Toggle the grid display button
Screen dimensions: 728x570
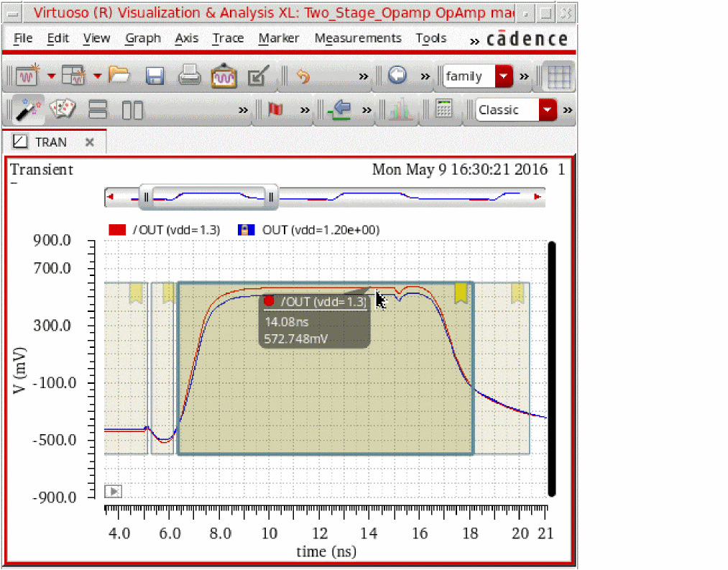pos(558,75)
